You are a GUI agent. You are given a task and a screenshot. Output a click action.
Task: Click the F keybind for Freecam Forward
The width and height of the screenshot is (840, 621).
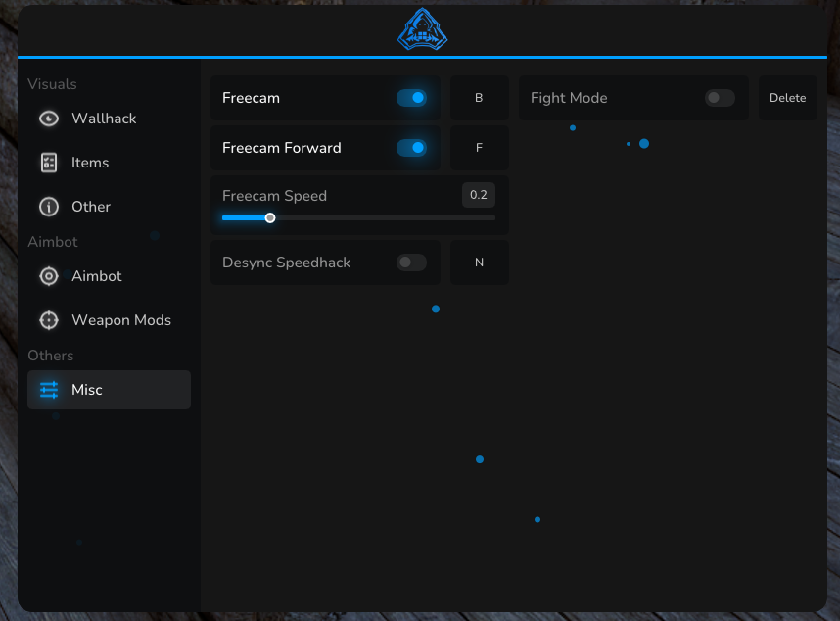click(480, 148)
